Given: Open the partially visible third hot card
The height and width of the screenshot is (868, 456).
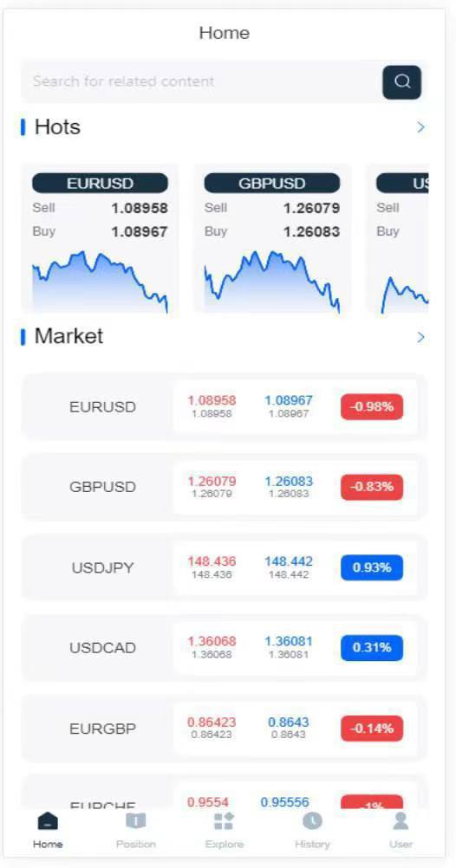Looking at the screenshot, I should [x=397, y=238].
